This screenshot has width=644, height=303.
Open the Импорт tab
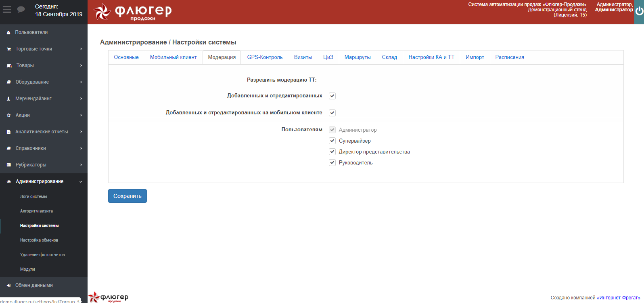tap(475, 57)
